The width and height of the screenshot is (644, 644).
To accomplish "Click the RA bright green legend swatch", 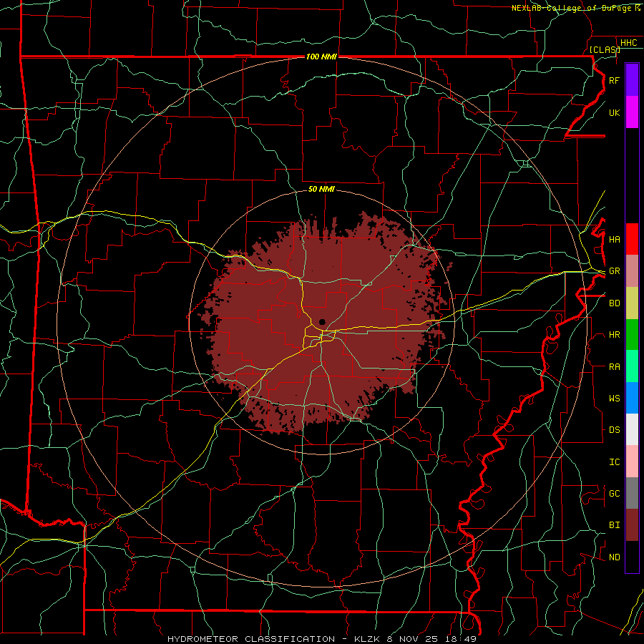I will coord(632,366).
